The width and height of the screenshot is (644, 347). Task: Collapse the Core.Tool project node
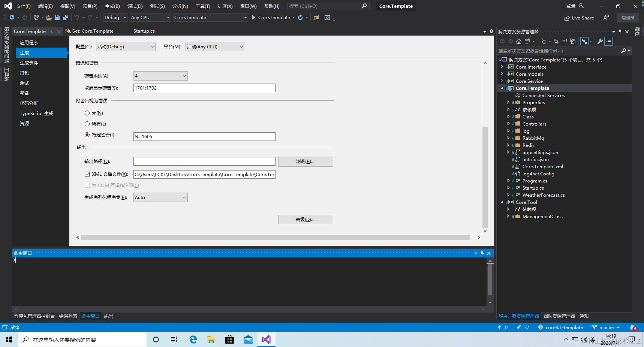pyautogui.click(x=502, y=202)
